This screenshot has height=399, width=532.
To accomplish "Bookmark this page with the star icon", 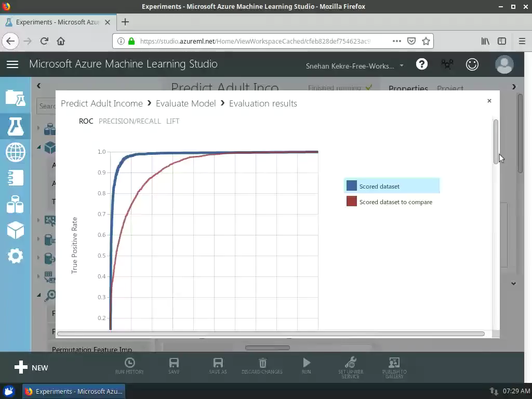I will click(x=426, y=41).
